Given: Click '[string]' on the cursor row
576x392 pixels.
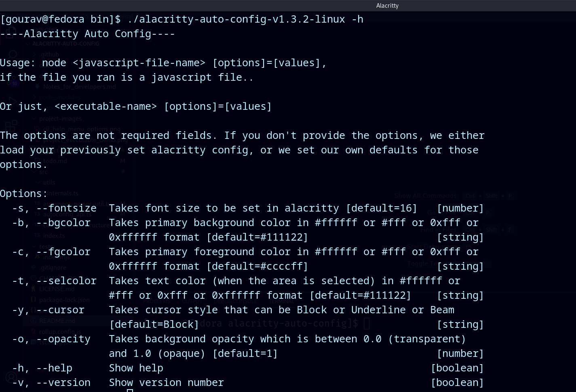Looking at the screenshot, I should [460, 324].
